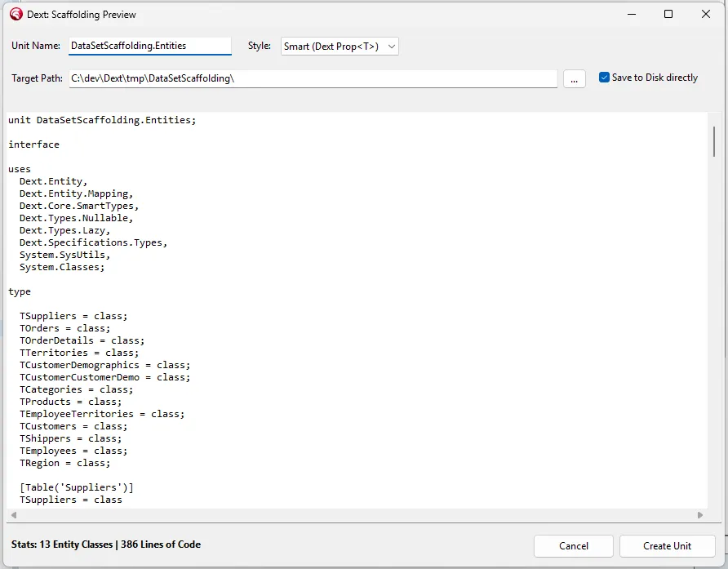The image size is (728, 569).
Task: Click the 'TOrderDetails = class;' line
Action: 82,340
